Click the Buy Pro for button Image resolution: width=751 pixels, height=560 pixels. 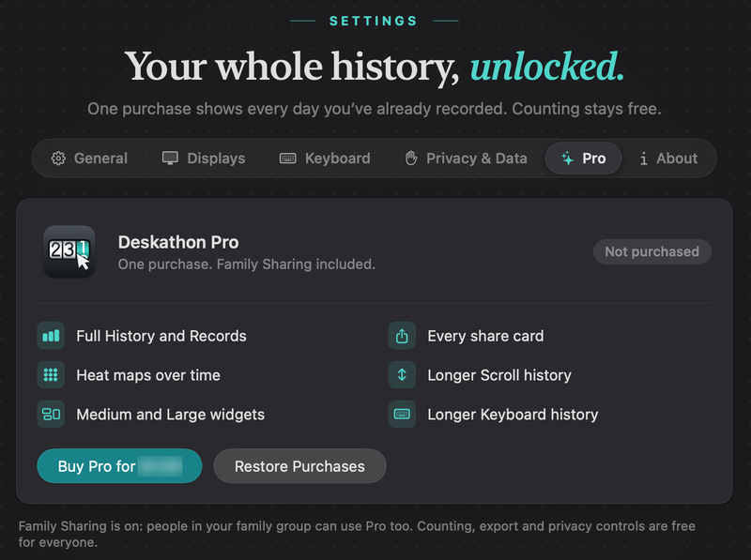coord(119,465)
